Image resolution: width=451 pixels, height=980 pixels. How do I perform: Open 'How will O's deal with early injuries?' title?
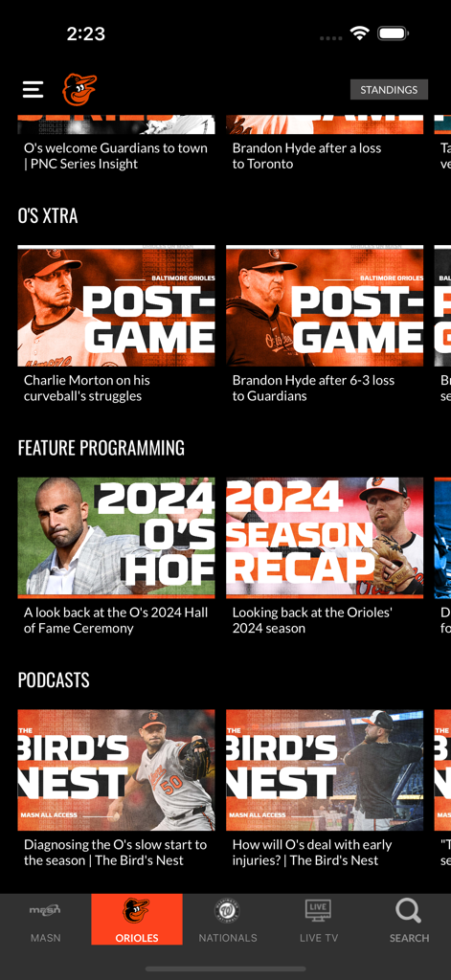point(312,853)
